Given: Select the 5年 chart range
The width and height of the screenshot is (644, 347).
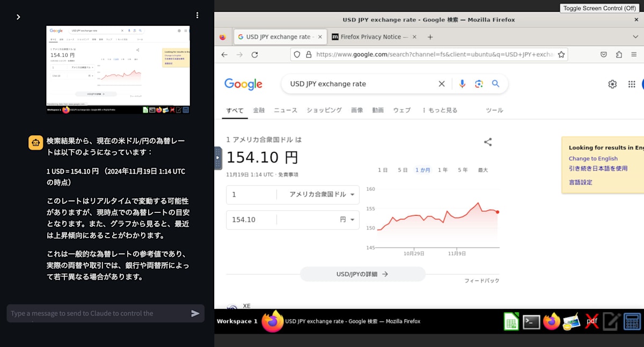Looking at the screenshot, I should click(463, 170).
